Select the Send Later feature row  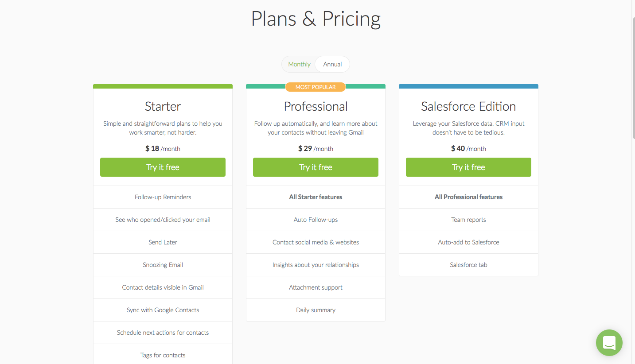pos(163,242)
